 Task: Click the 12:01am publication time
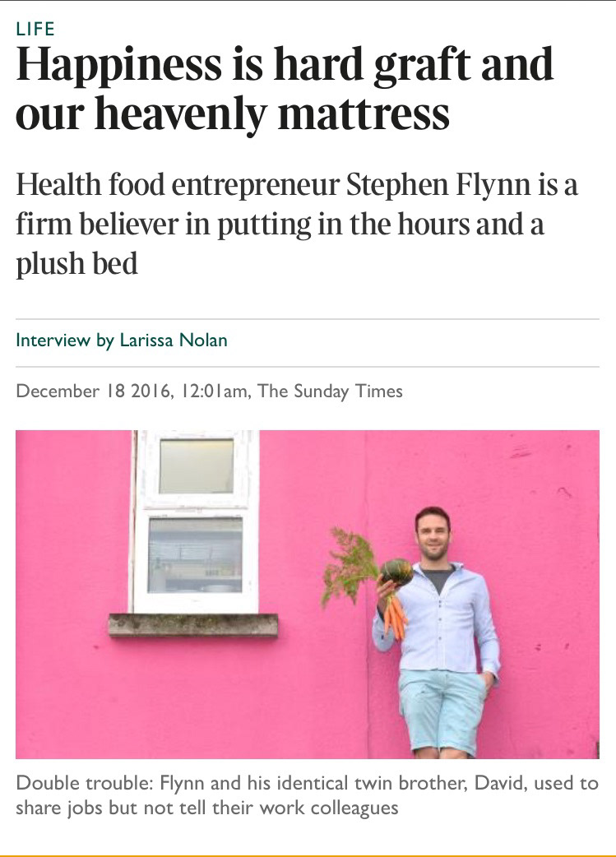click(215, 391)
